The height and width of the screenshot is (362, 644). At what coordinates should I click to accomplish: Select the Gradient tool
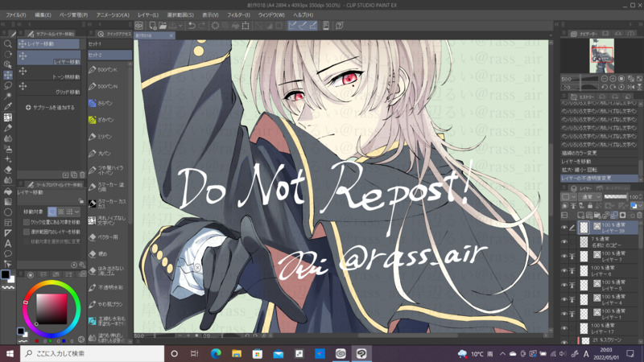coord(7,202)
